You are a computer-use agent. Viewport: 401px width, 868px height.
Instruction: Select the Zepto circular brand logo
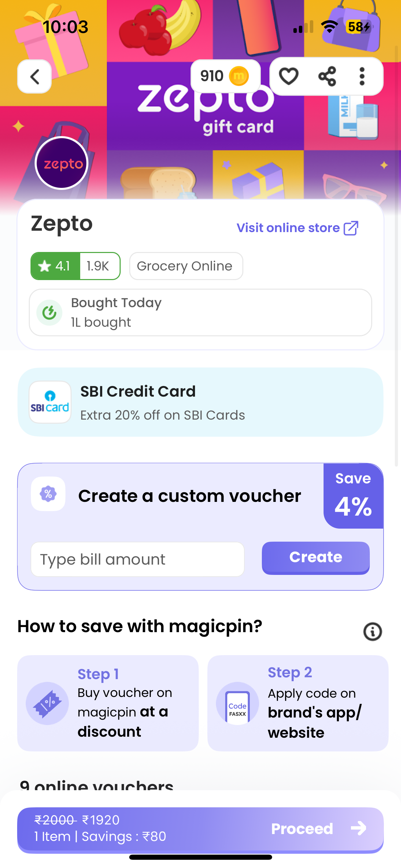tap(61, 163)
